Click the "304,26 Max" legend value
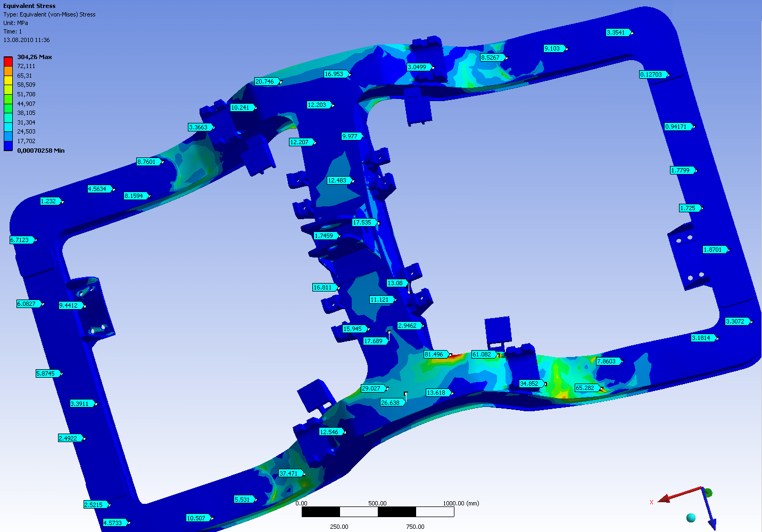This screenshot has width=762, height=532. pyautogui.click(x=35, y=57)
